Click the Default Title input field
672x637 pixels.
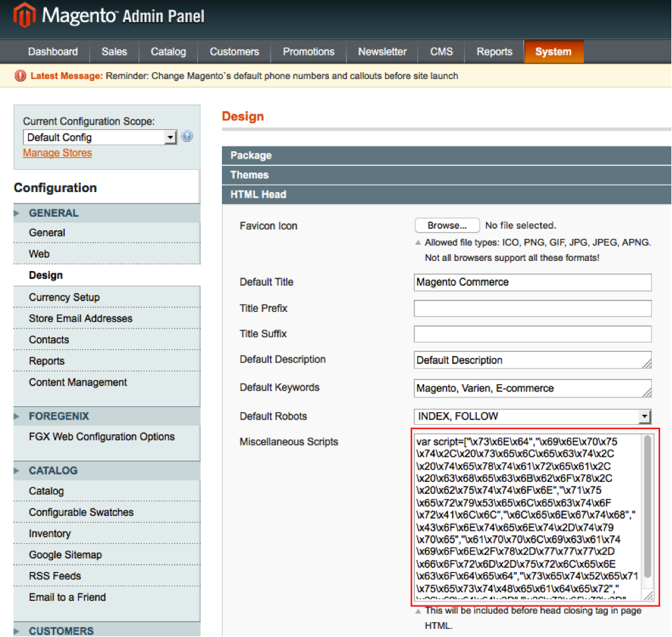pos(532,282)
